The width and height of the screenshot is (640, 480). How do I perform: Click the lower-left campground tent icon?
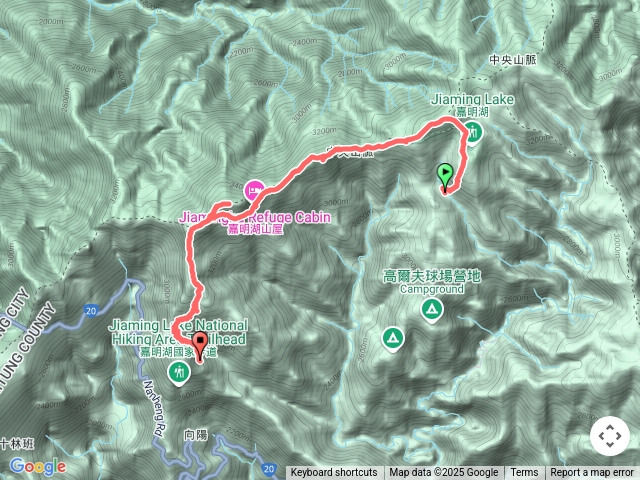pyautogui.click(x=393, y=340)
